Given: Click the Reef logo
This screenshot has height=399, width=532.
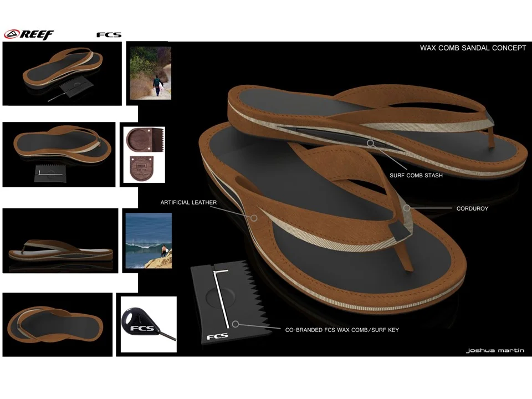Looking at the screenshot, I should (x=29, y=34).
